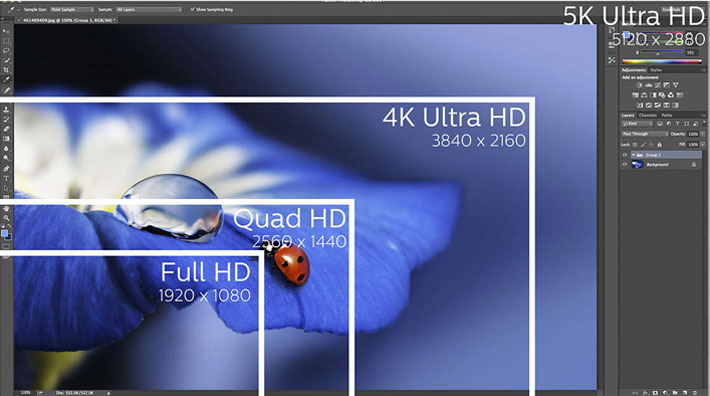Toggle pixel layer filter

(x=660, y=124)
